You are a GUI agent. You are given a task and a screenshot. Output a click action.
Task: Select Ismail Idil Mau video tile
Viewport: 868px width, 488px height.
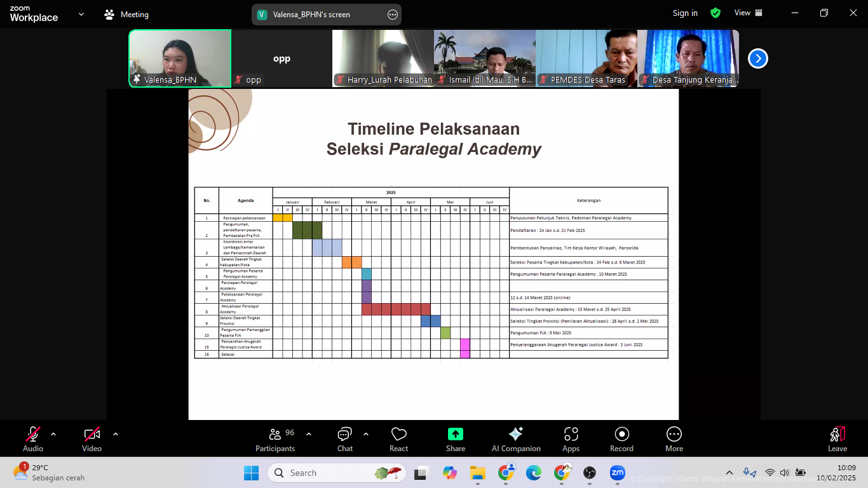coord(485,58)
